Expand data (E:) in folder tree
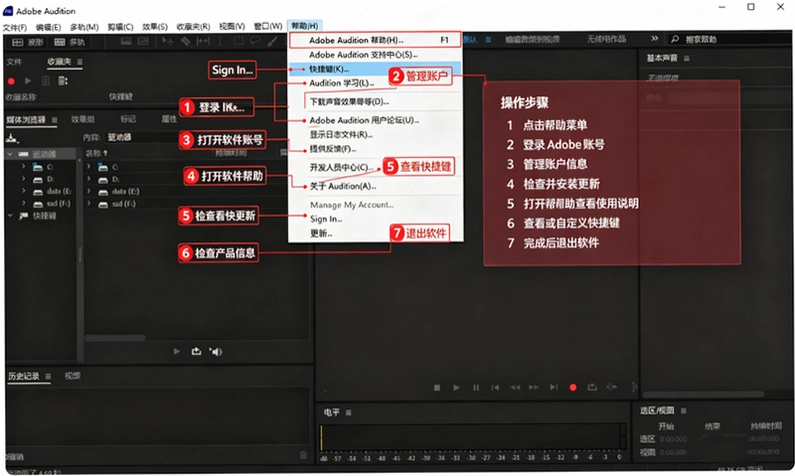 [23, 191]
